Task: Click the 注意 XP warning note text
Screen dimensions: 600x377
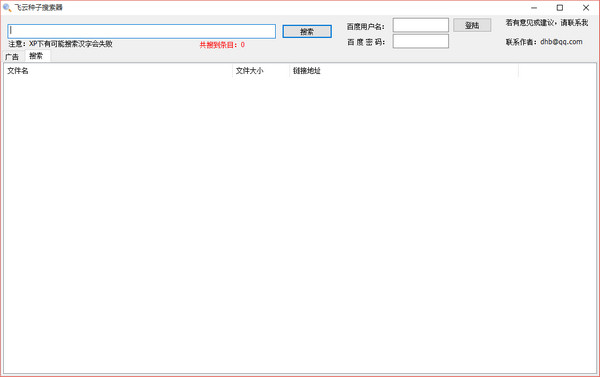Action: click(x=60, y=44)
